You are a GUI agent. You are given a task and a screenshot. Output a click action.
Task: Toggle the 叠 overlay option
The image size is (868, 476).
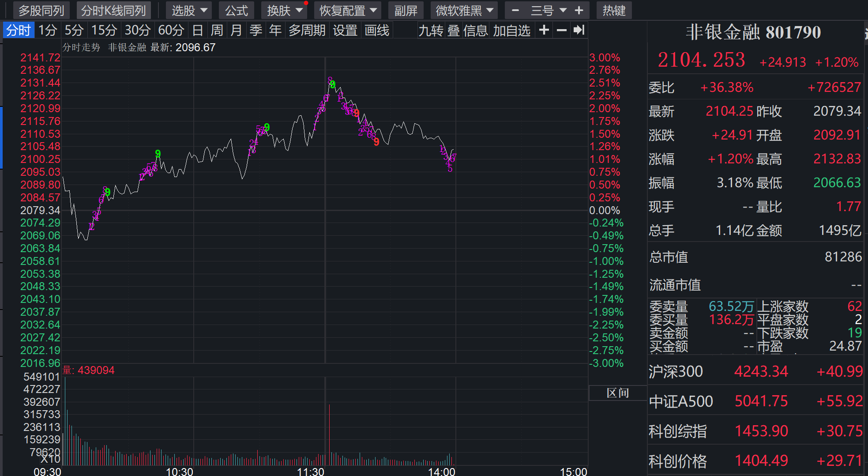point(454,30)
